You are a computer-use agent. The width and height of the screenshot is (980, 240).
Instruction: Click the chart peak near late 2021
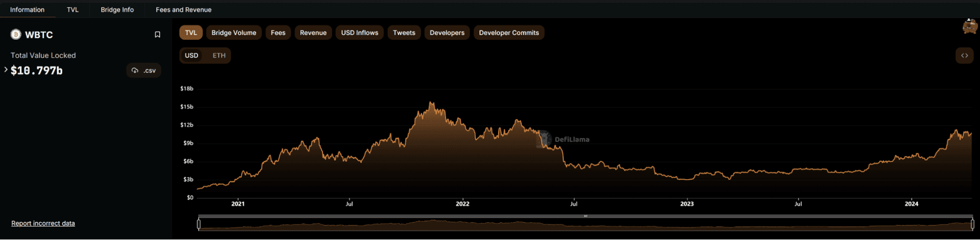click(432, 103)
